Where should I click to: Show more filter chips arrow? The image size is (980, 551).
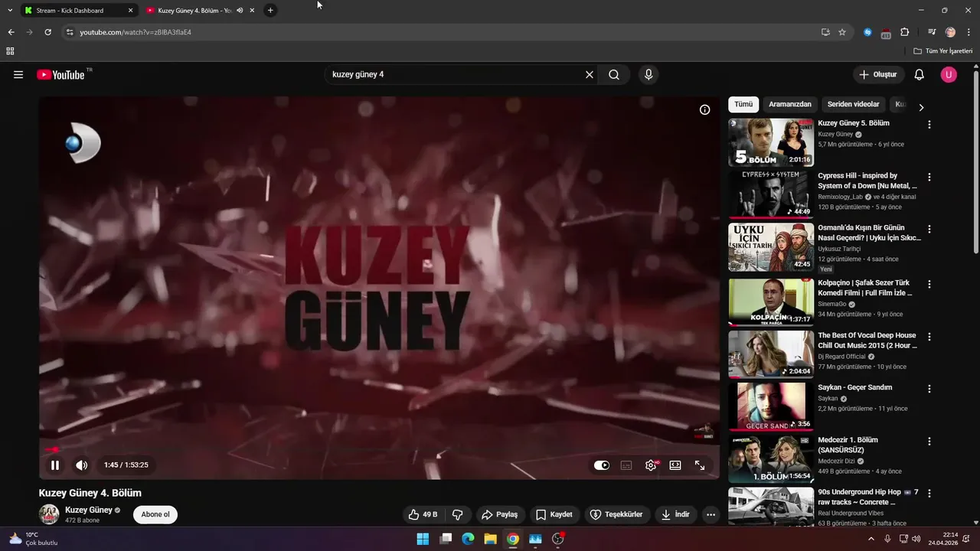pos(921,108)
